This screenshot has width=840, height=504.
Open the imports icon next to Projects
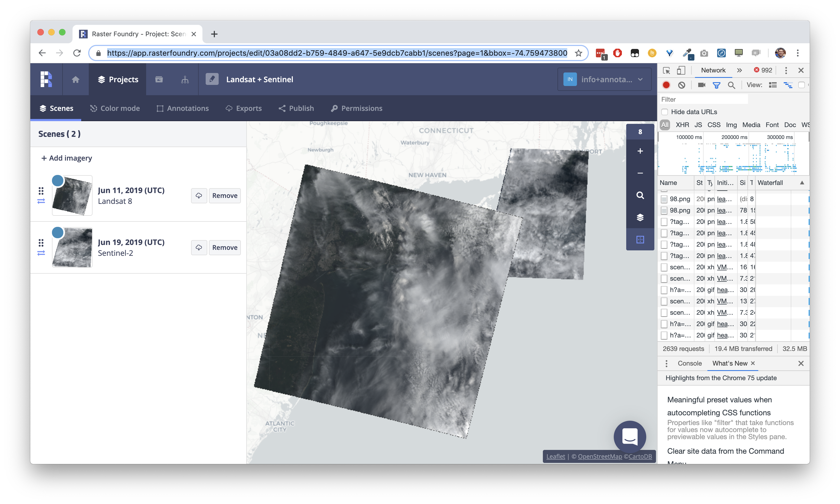(x=159, y=79)
